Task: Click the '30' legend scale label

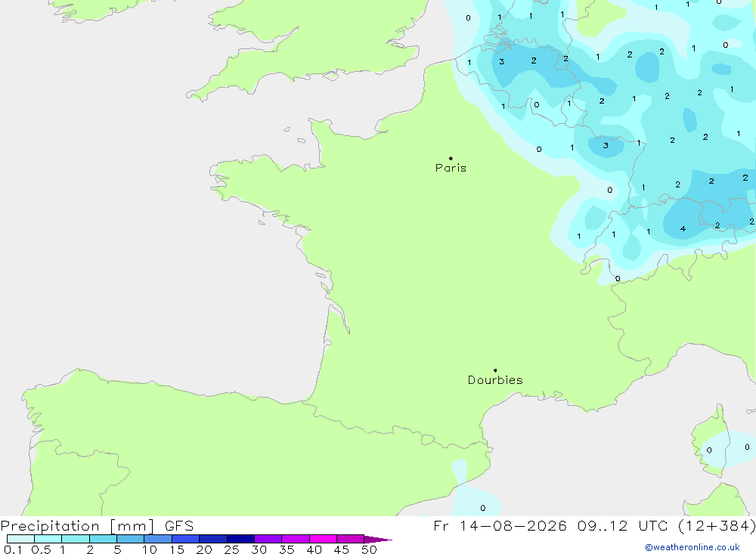Action: (x=259, y=549)
